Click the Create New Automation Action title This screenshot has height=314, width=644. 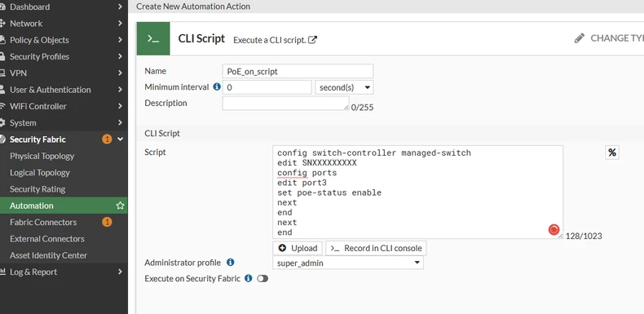(x=193, y=7)
